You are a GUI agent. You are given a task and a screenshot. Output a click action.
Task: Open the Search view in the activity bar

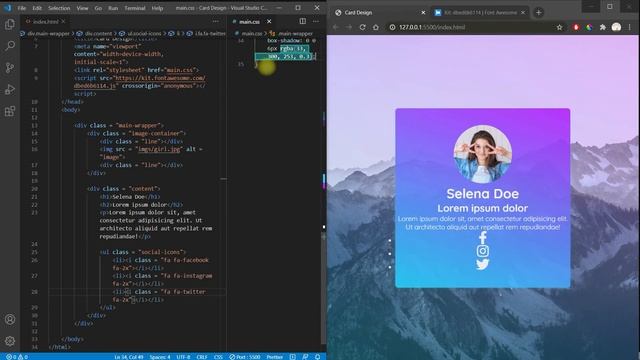click(x=10, y=45)
